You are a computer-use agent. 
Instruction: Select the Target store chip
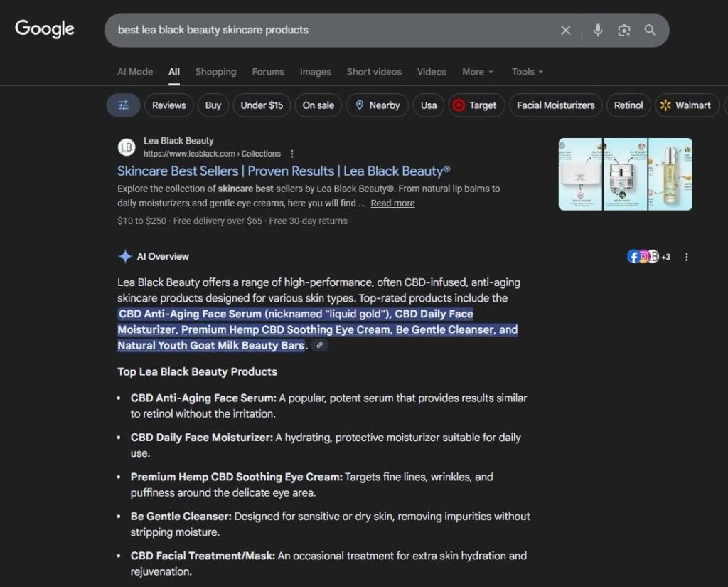click(x=476, y=105)
